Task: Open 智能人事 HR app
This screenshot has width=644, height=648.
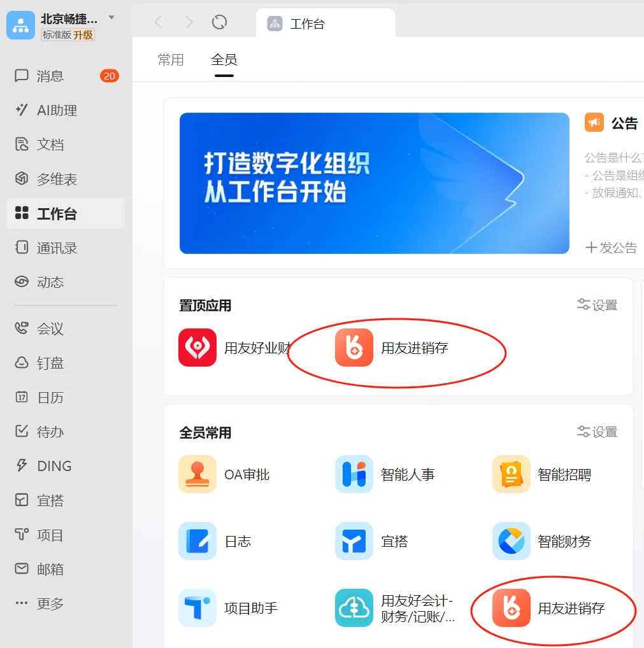Action: click(x=385, y=474)
